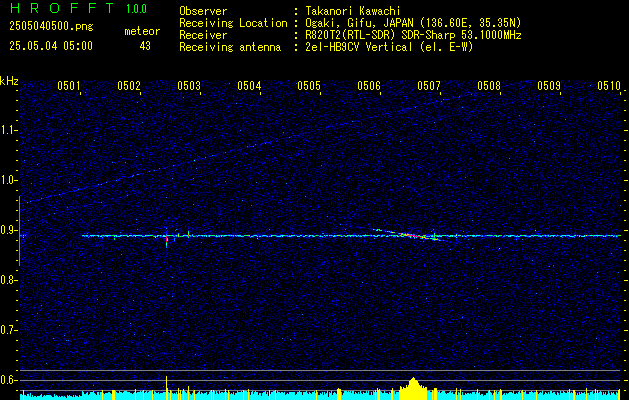Click the Receiver label
Screen dimensions: 629x400
pos(203,35)
